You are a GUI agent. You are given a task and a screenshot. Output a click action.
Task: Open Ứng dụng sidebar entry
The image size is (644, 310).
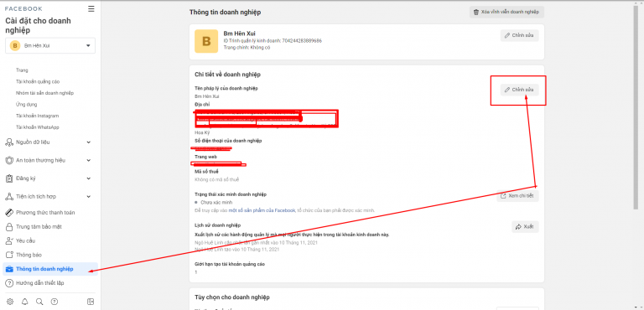pos(26,104)
